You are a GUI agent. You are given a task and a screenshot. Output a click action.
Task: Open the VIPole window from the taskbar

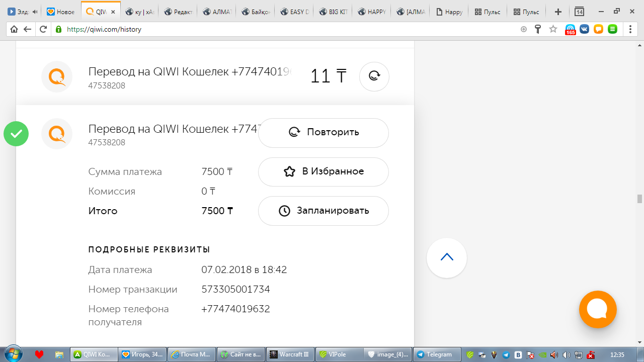tap(340, 354)
